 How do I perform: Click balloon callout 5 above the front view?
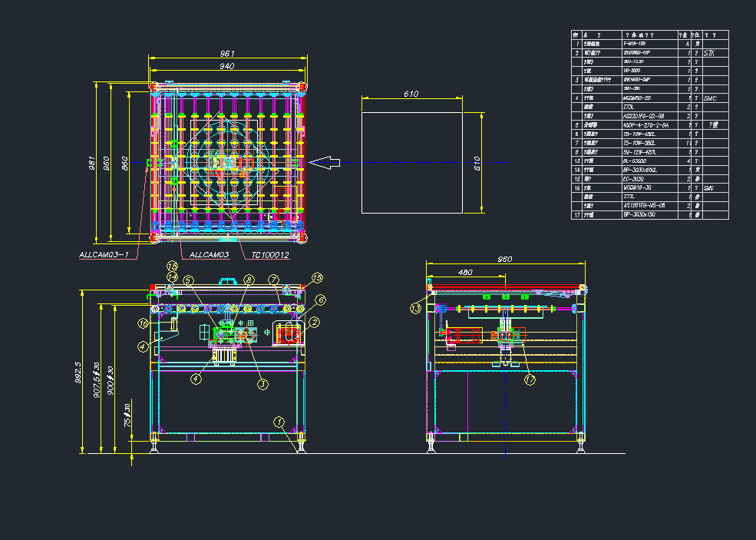point(189,280)
